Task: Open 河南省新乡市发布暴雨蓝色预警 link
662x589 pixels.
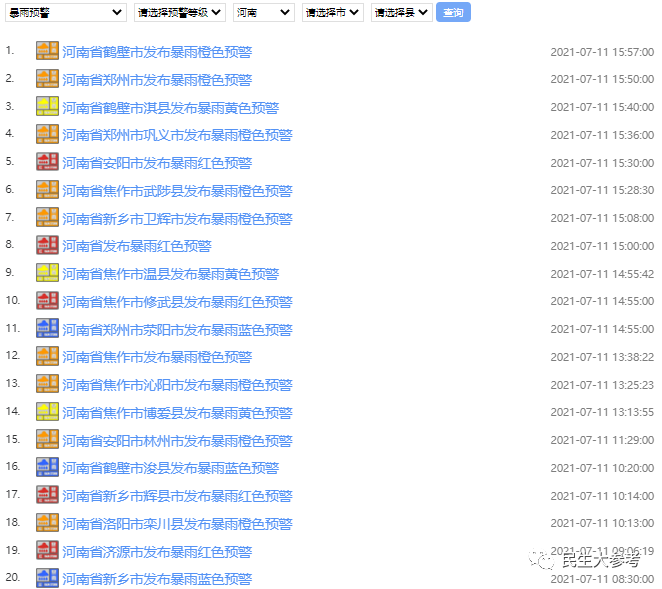Action: pos(157,578)
